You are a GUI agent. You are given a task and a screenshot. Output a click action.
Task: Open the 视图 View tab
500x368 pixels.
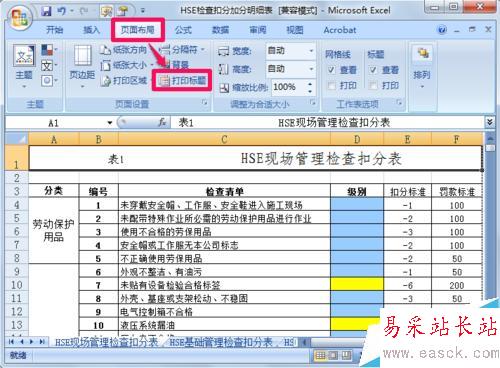295,30
